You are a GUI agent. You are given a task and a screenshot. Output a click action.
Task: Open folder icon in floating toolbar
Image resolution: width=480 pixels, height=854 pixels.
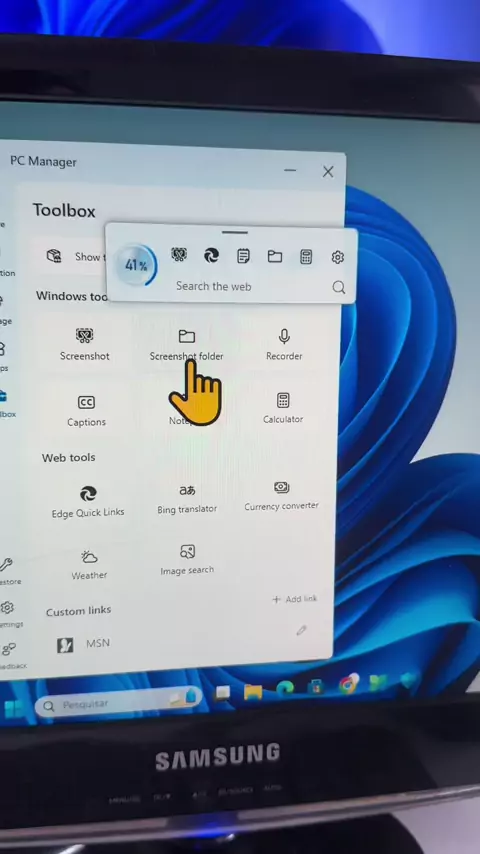(x=275, y=256)
